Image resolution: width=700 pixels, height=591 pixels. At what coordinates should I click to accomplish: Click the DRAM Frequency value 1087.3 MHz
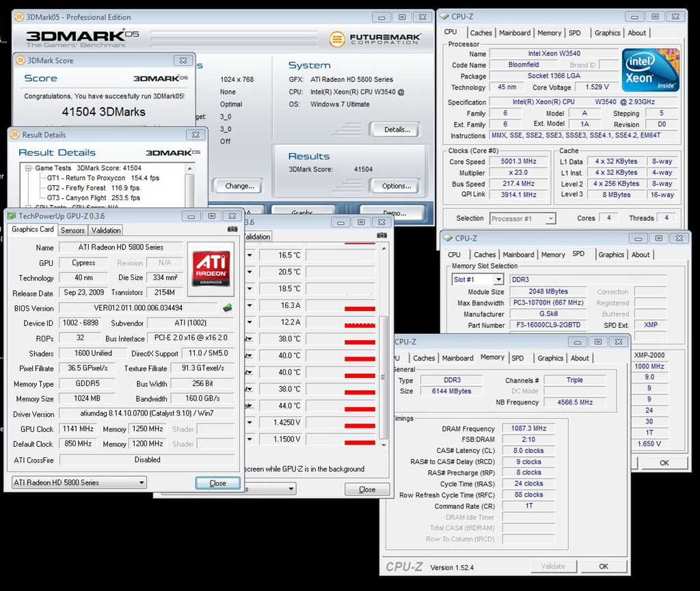click(528, 428)
